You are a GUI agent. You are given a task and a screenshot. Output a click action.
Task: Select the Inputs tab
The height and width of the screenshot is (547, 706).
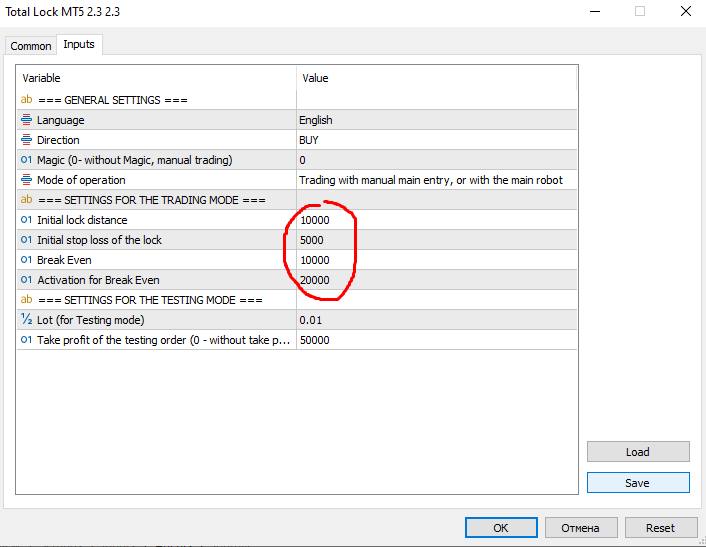(79, 44)
